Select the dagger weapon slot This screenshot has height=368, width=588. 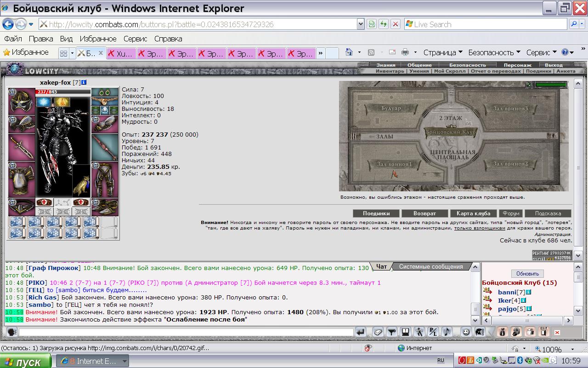tap(22, 147)
